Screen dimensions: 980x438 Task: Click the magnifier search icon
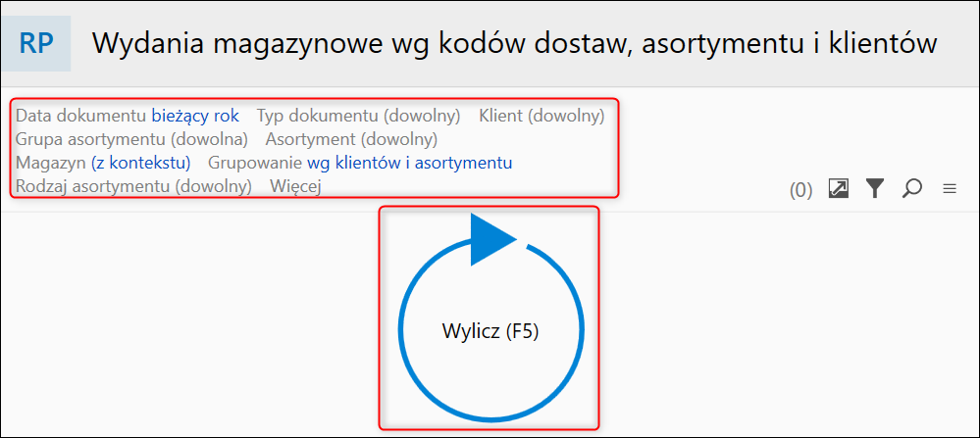tap(912, 188)
